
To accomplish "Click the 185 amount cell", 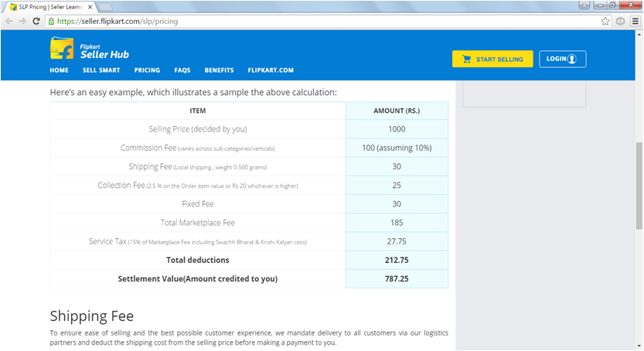I will [x=397, y=223].
